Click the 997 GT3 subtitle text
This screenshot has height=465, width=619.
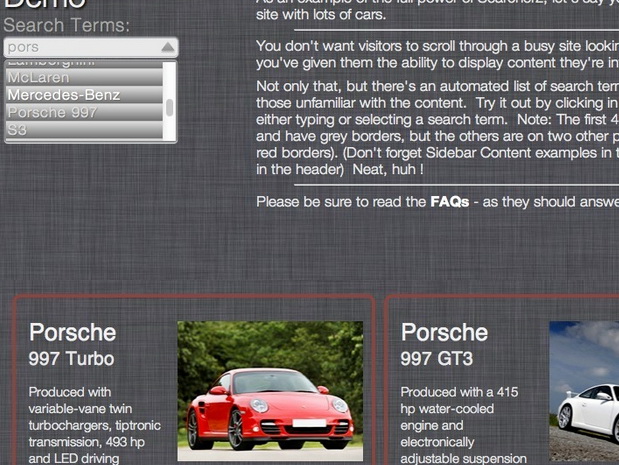(x=437, y=359)
